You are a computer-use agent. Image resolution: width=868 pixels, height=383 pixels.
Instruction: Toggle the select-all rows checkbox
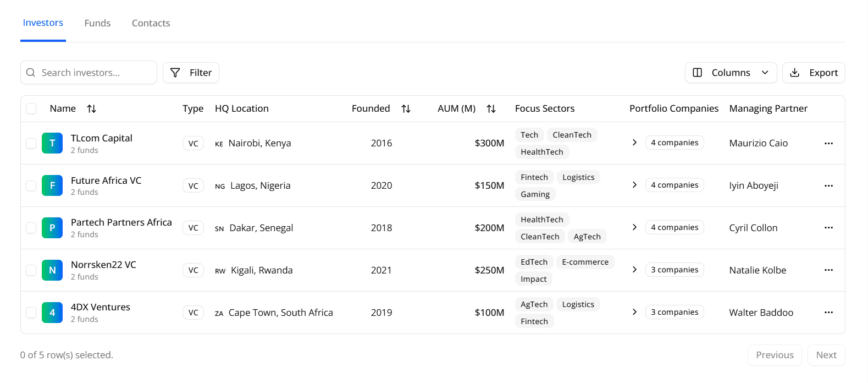[31, 109]
